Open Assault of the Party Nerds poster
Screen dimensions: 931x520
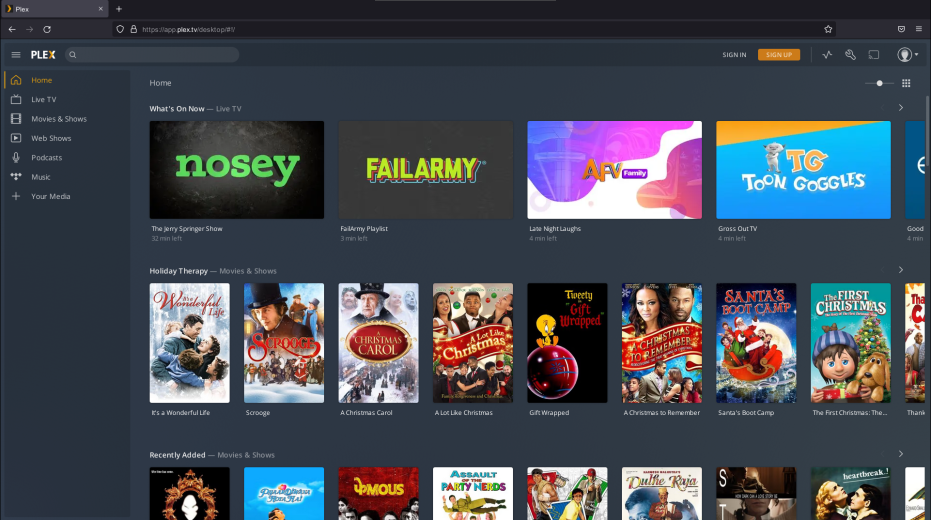[x=473, y=493]
